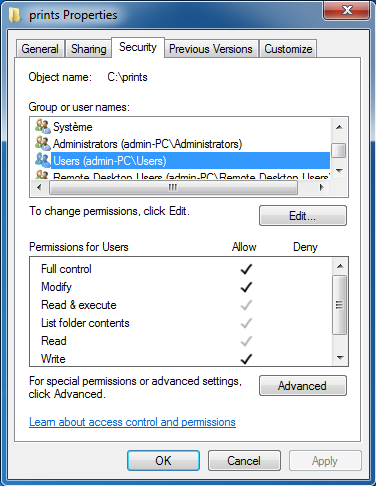
Task: Click the user list scroll up arrow
Action: tap(339, 127)
